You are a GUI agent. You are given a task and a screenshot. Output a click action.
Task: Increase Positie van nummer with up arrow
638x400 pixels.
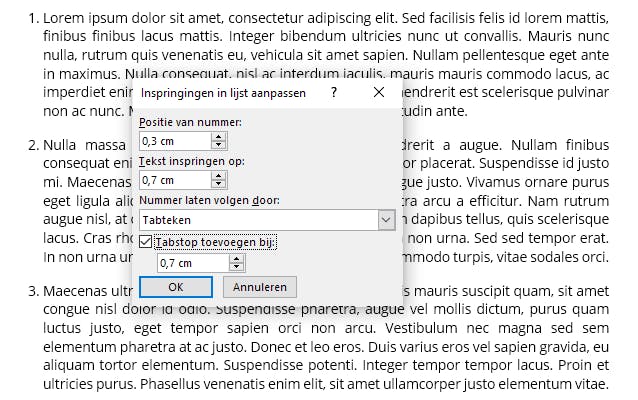[x=218, y=137]
